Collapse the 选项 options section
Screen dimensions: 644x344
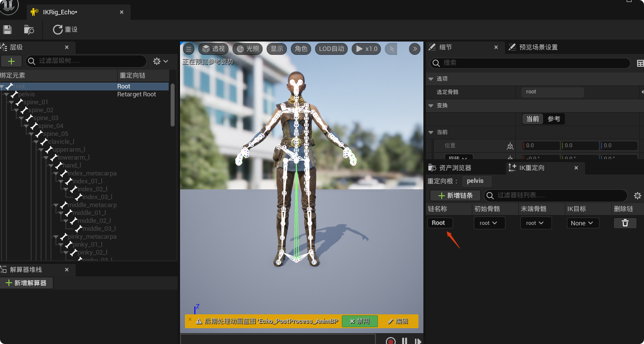pos(431,79)
